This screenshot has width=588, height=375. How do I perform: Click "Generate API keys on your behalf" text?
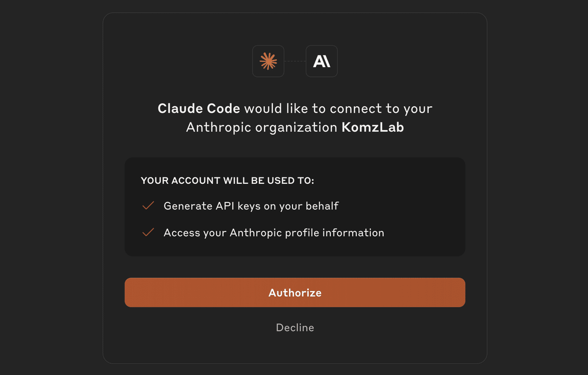tap(251, 206)
